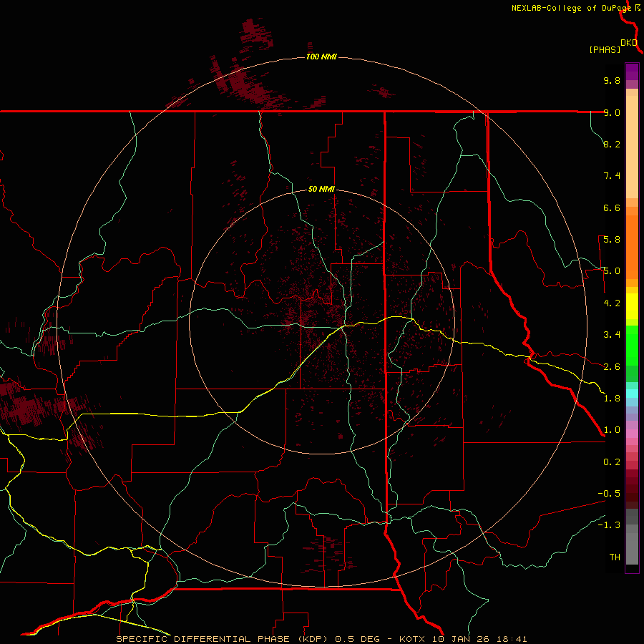The image size is (644, 644).
Task: Click the 9.0 scale value
Action: coord(612,112)
